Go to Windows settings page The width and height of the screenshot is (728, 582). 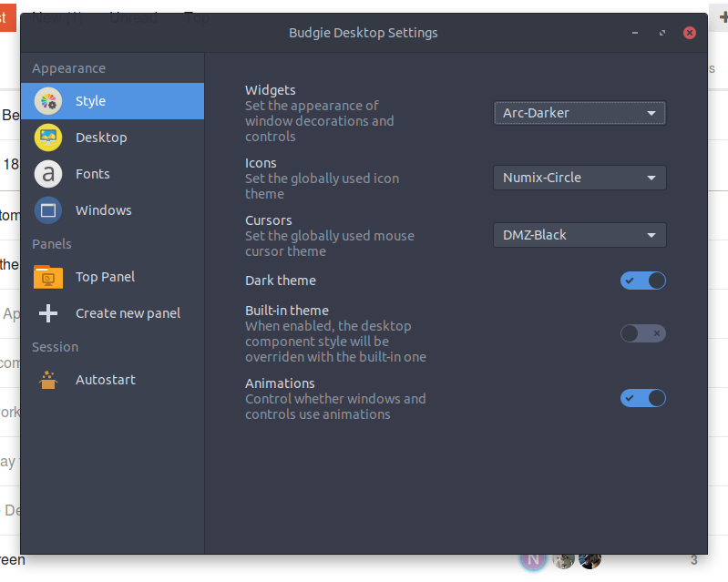(x=112, y=210)
